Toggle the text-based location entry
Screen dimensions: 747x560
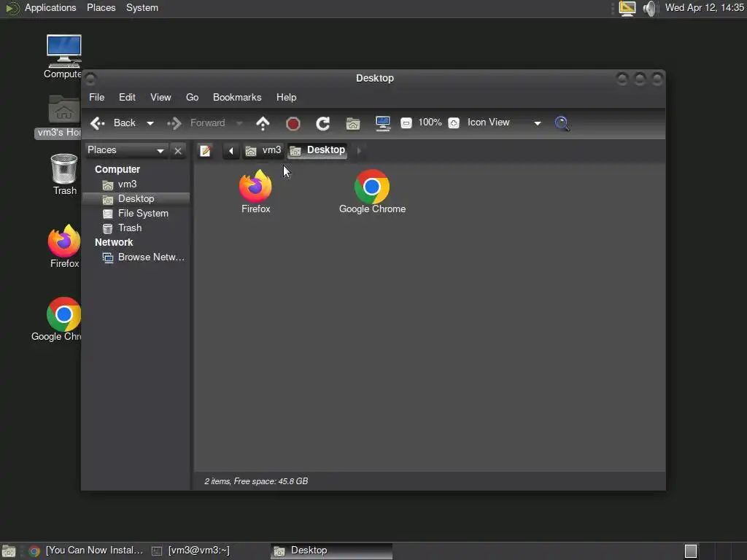pos(205,150)
